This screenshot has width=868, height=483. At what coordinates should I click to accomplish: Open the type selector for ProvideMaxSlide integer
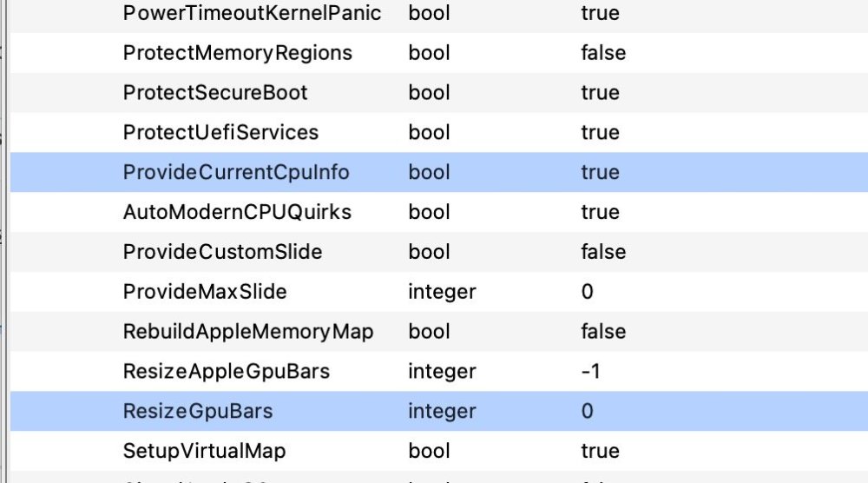(x=442, y=292)
